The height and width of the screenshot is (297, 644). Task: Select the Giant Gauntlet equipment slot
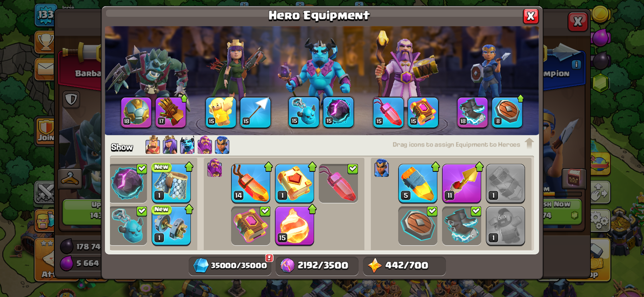[x=171, y=112]
